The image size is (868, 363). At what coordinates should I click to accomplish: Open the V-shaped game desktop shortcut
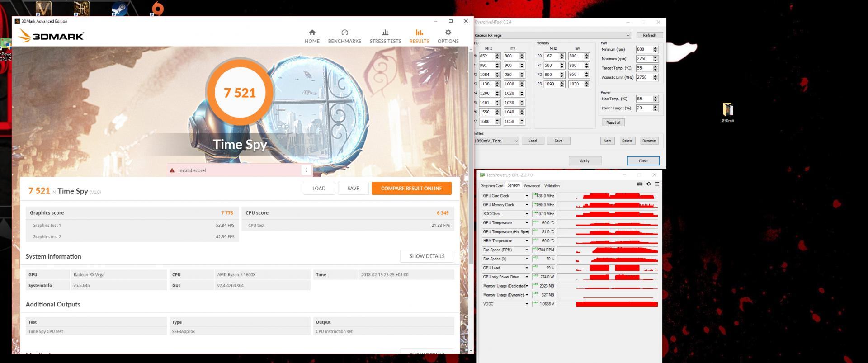[x=43, y=9]
